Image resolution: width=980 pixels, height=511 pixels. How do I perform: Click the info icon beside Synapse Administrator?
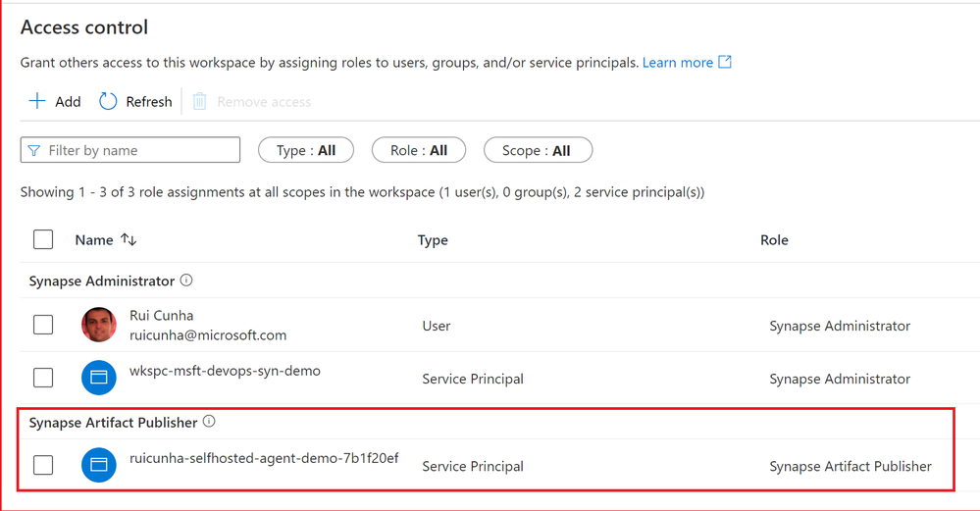click(x=186, y=281)
